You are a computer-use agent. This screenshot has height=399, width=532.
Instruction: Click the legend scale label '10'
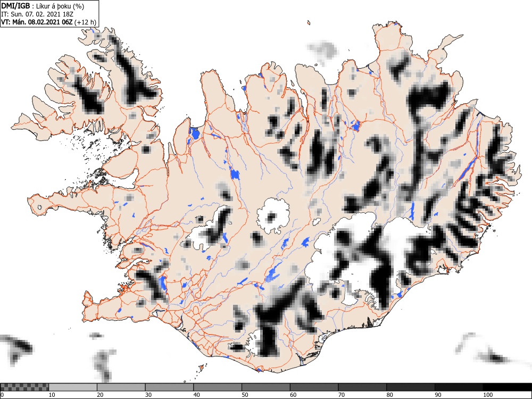pos(52,395)
